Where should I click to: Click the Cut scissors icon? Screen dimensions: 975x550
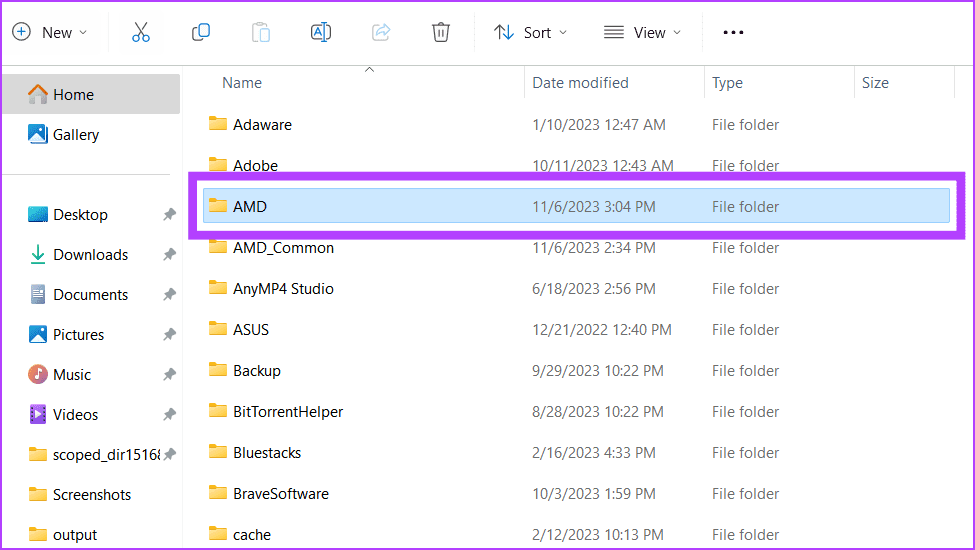(141, 33)
